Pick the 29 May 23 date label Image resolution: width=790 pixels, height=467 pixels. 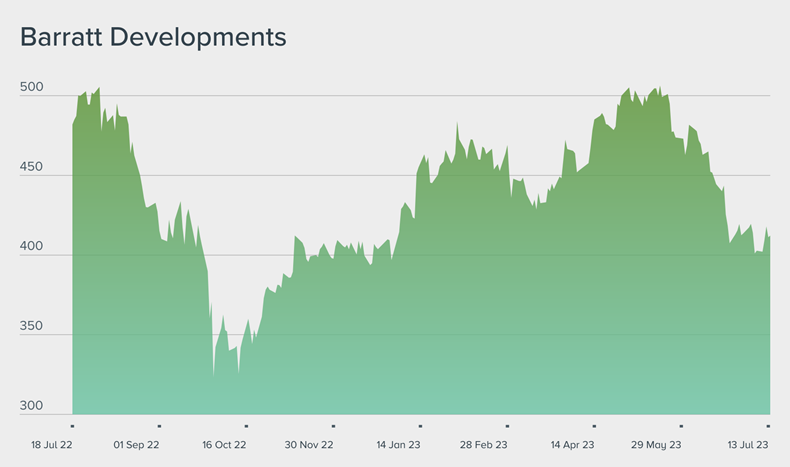tap(657, 444)
